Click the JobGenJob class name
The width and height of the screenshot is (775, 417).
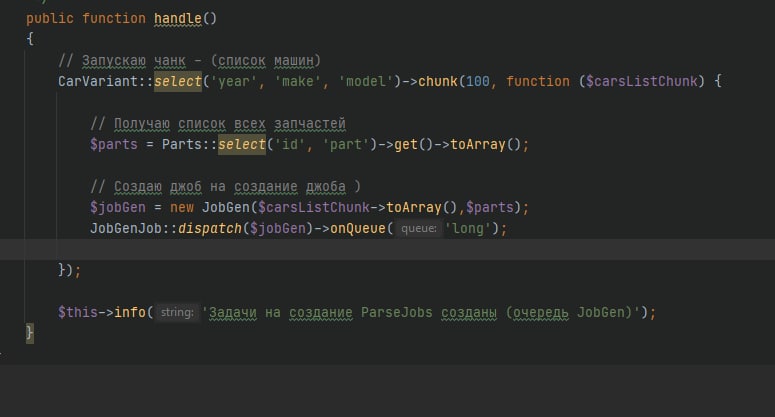[x=126, y=228]
